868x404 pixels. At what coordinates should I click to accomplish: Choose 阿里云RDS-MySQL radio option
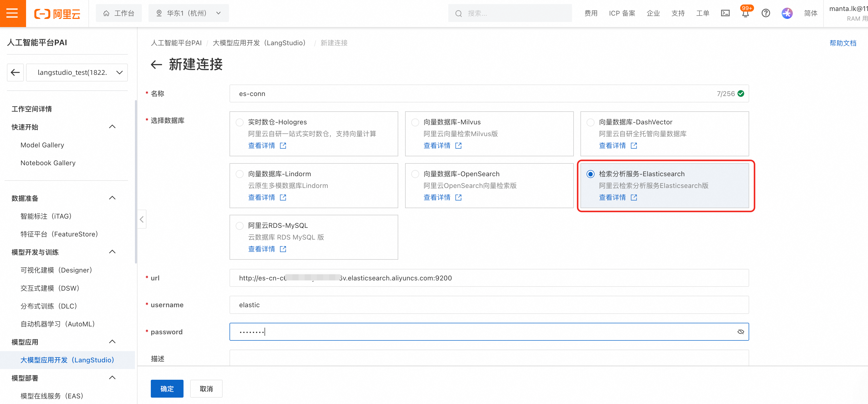tap(239, 225)
